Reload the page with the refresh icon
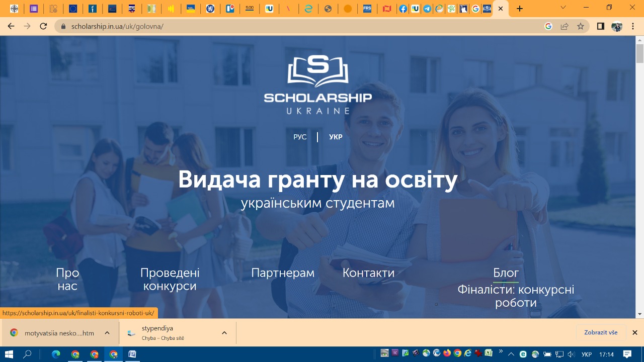The image size is (644, 362). coord(43,26)
